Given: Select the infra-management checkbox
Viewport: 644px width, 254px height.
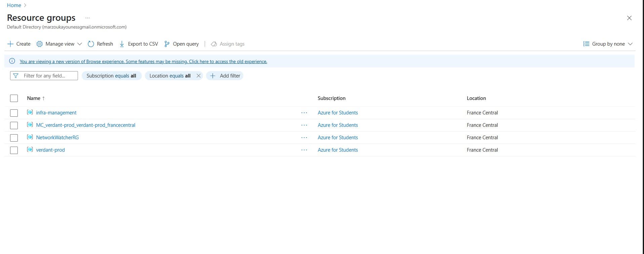Looking at the screenshot, I should [x=14, y=113].
